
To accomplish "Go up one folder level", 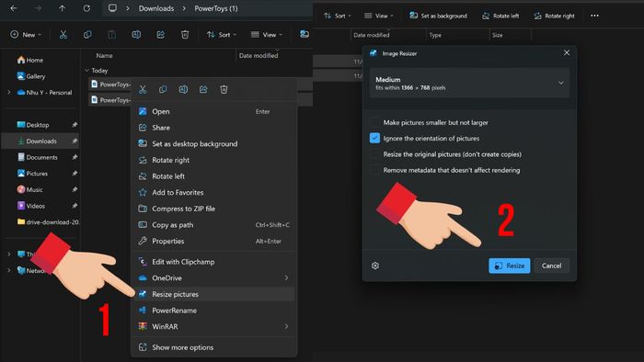I will [x=62, y=8].
